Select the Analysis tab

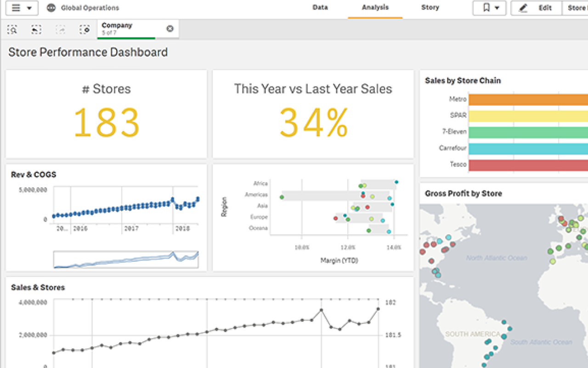(375, 8)
